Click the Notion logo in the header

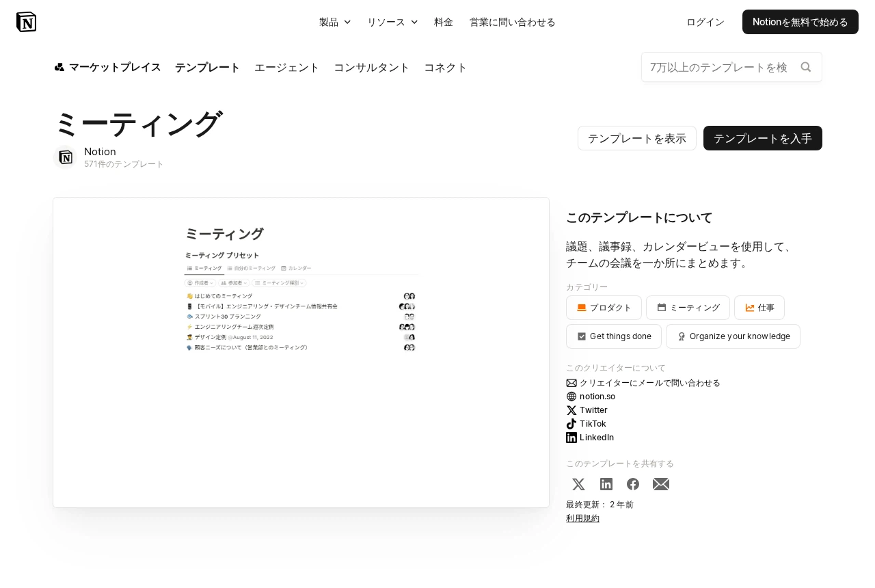pos(26,22)
